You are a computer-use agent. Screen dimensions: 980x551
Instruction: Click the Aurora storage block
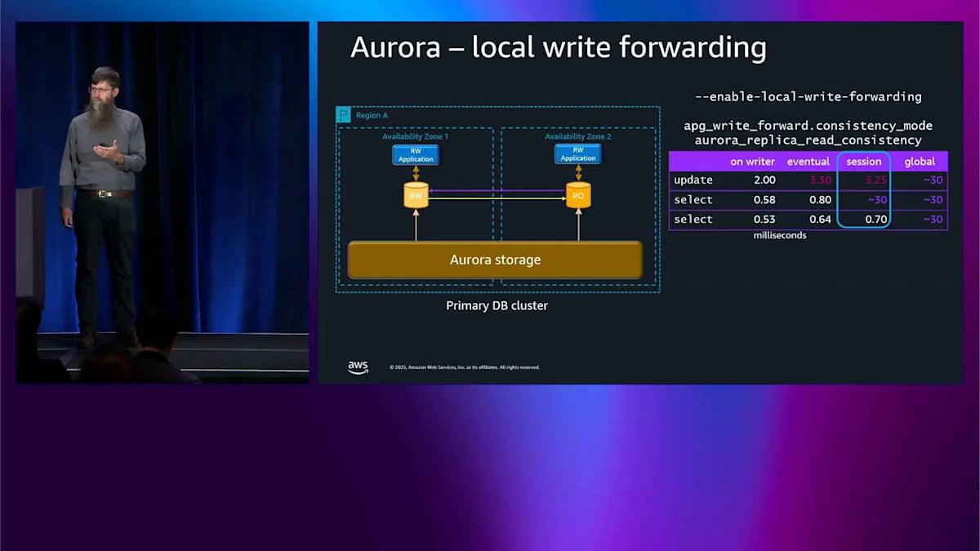[x=495, y=260]
